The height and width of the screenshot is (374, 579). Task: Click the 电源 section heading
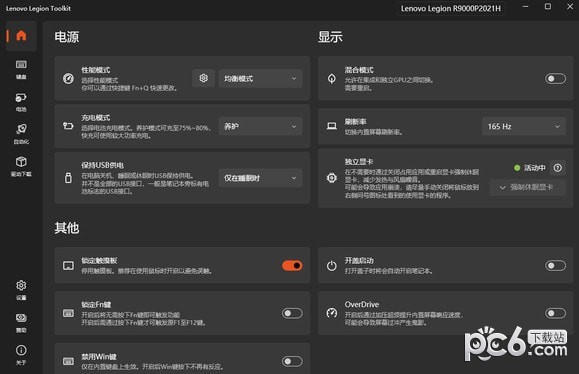66,37
